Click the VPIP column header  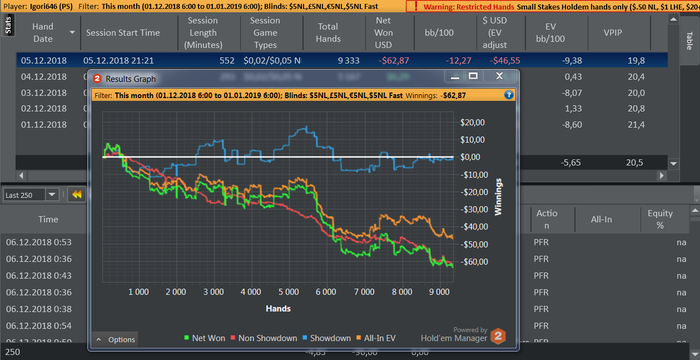(619, 33)
